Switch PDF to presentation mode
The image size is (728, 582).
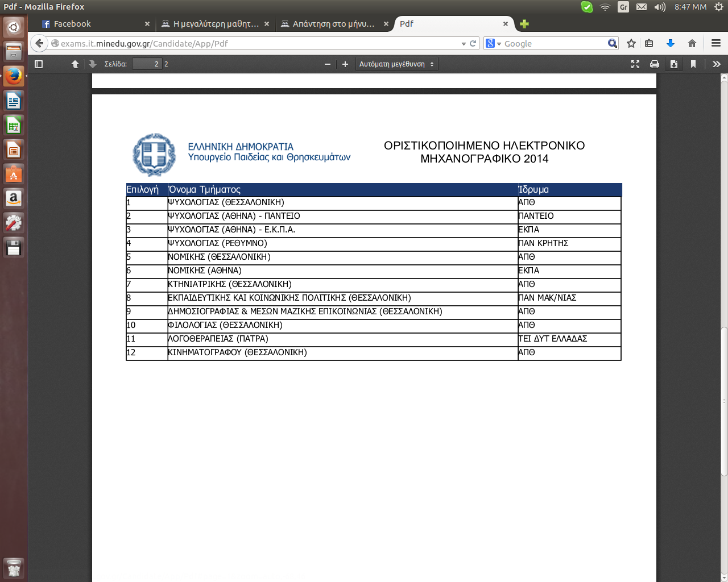point(635,64)
